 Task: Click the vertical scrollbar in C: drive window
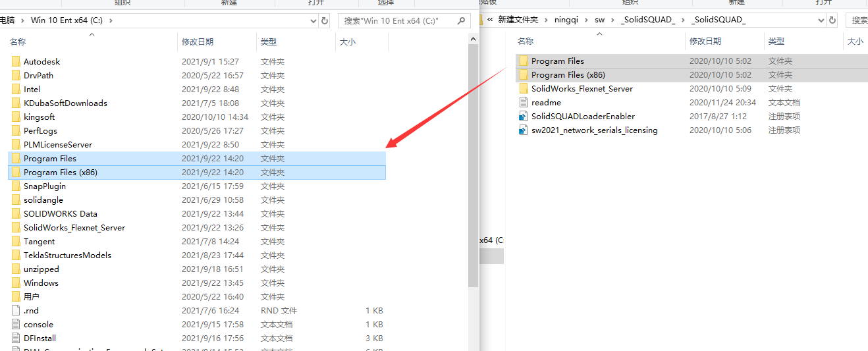473,165
